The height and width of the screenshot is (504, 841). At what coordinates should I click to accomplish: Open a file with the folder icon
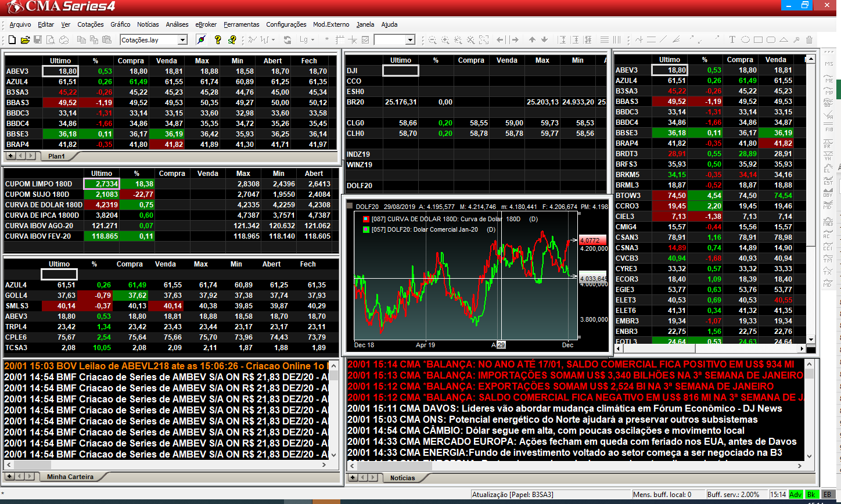coord(25,40)
